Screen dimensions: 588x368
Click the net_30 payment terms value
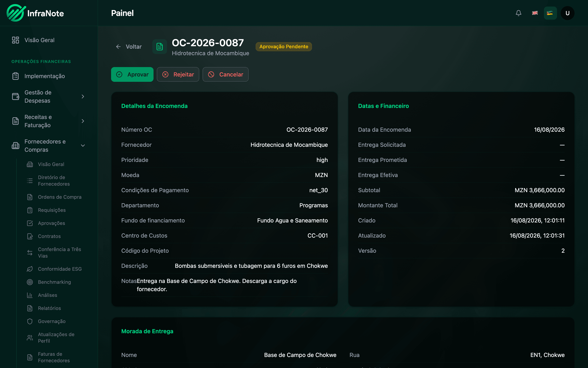318,190
